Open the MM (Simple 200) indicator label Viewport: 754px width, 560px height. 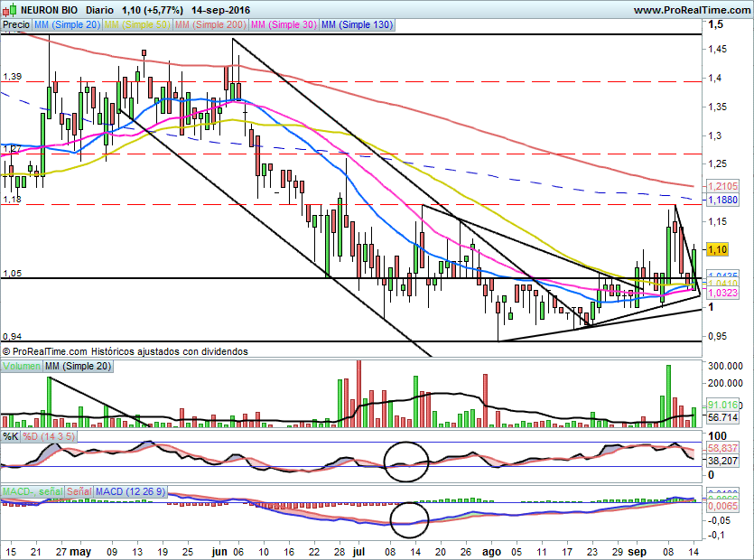209,25
